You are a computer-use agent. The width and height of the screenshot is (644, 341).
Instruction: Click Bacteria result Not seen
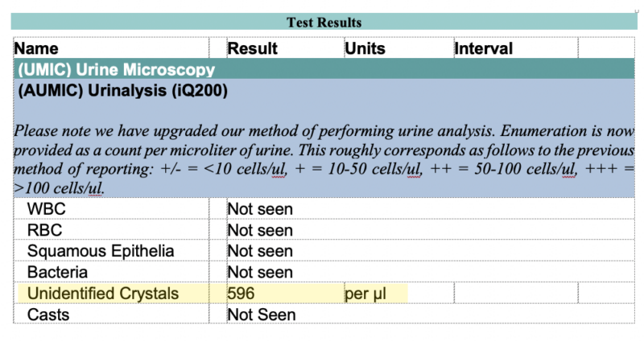[260, 273]
